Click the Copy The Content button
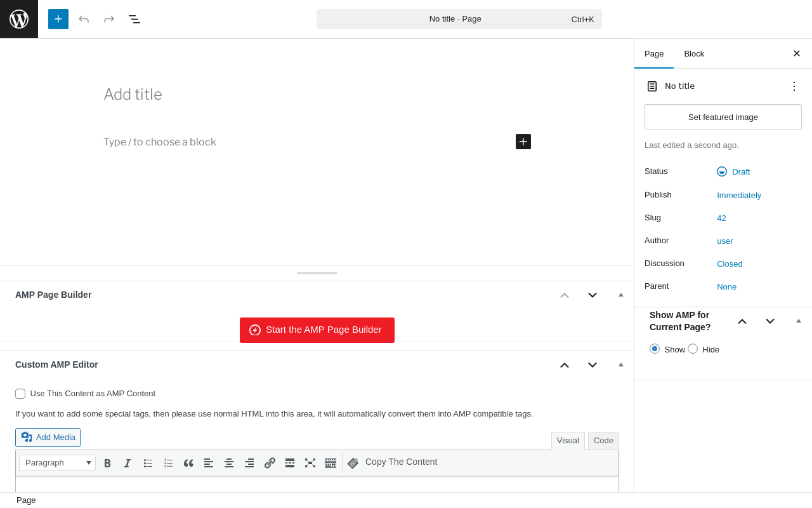The width and height of the screenshot is (812, 508). (x=393, y=462)
